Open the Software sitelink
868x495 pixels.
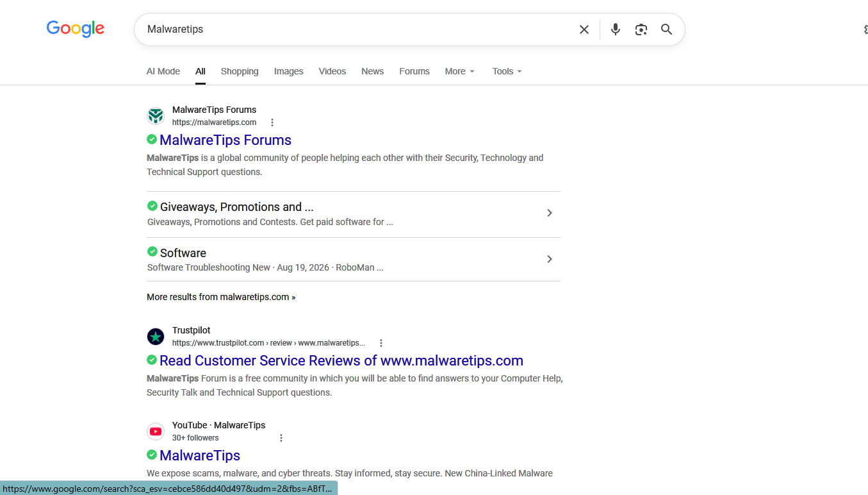pos(183,253)
